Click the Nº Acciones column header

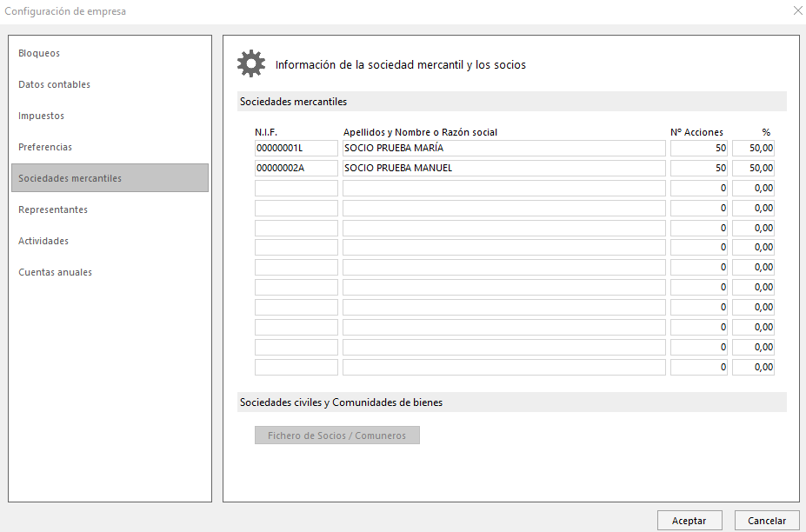[x=696, y=132]
